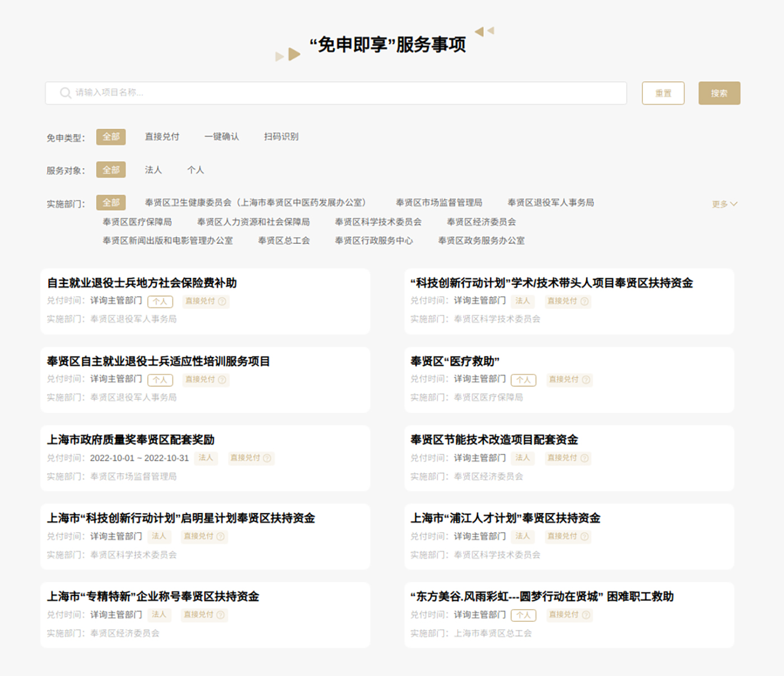Click 法人 tag in "专精特新"企业称号 card
The height and width of the screenshot is (676, 784).
[159, 614]
